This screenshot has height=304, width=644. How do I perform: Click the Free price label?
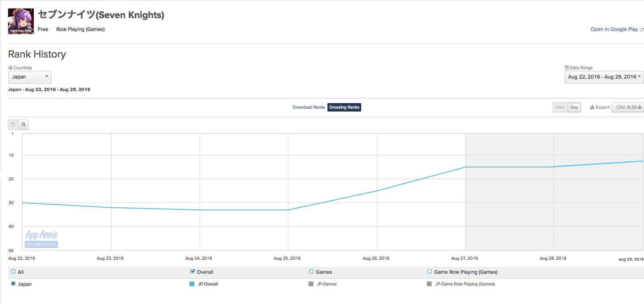point(43,29)
